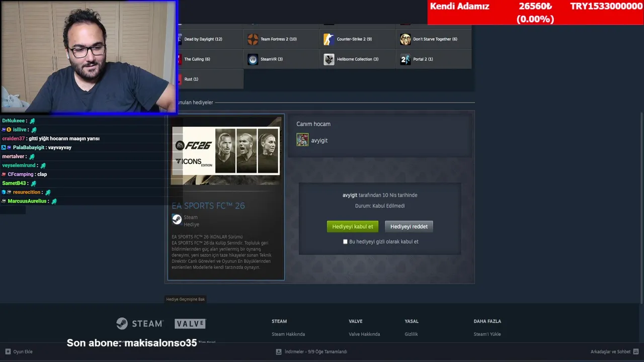Click the DrNukeee chat username
Screen dimensions: 644x362
(x=13, y=121)
